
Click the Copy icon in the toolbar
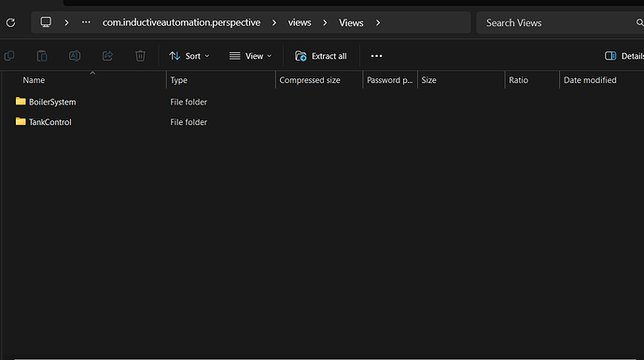pos(9,56)
